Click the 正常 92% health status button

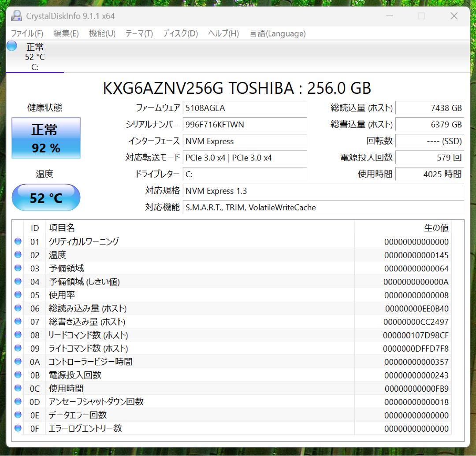(46, 138)
